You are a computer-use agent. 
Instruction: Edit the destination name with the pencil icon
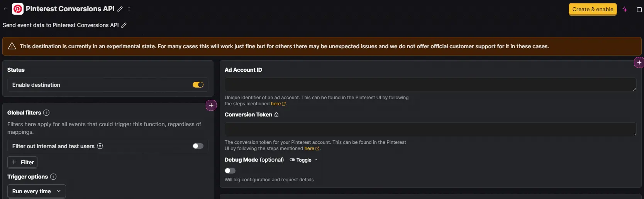(x=120, y=9)
